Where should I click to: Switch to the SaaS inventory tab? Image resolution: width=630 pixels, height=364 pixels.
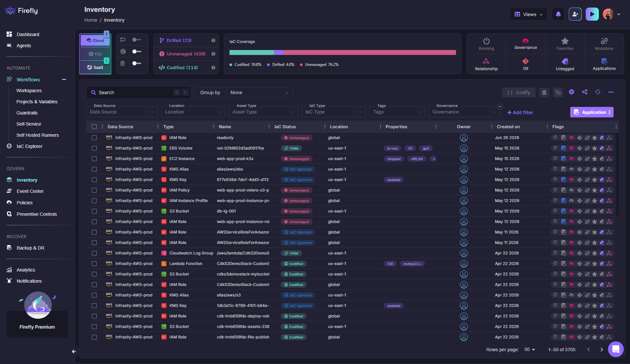pos(95,67)
